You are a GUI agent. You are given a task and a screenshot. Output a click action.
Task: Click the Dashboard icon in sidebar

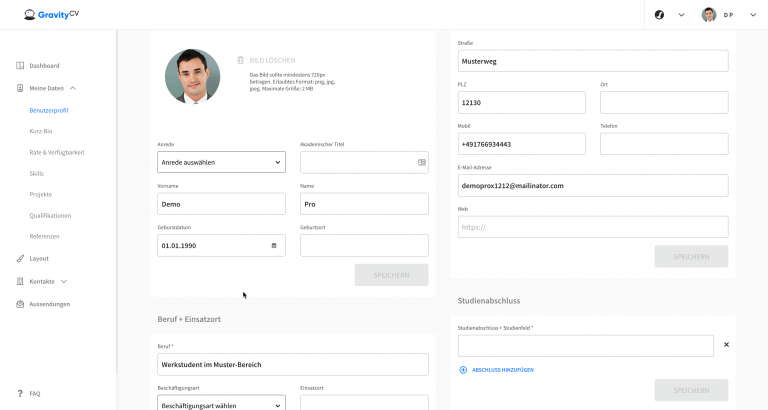pos(20,66)
